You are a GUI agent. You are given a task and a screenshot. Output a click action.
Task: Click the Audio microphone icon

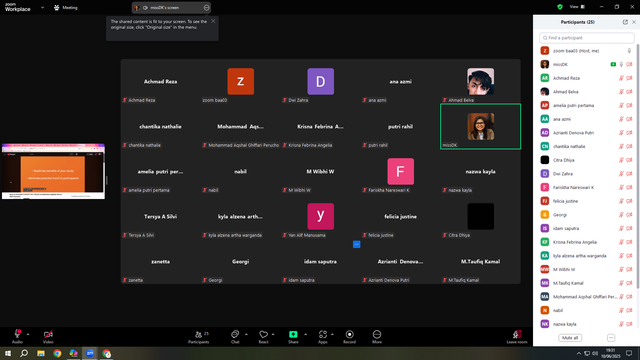click(17, 334)
